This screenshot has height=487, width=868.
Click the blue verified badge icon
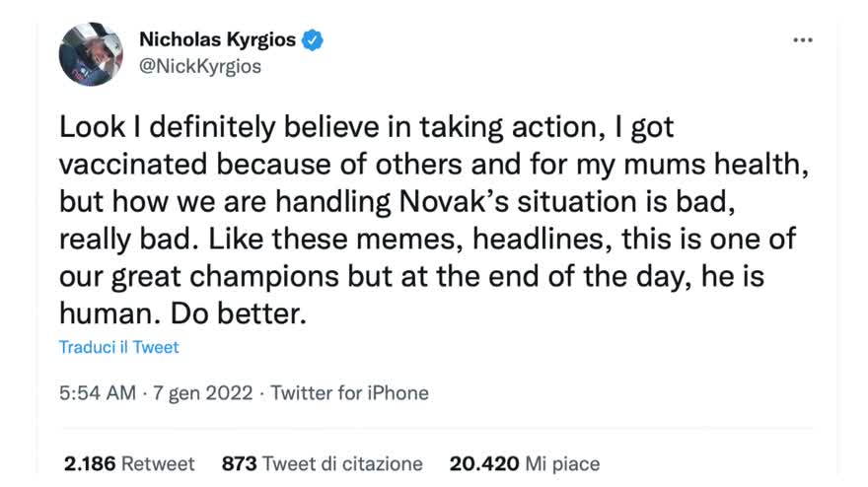[x=313, y=39]
